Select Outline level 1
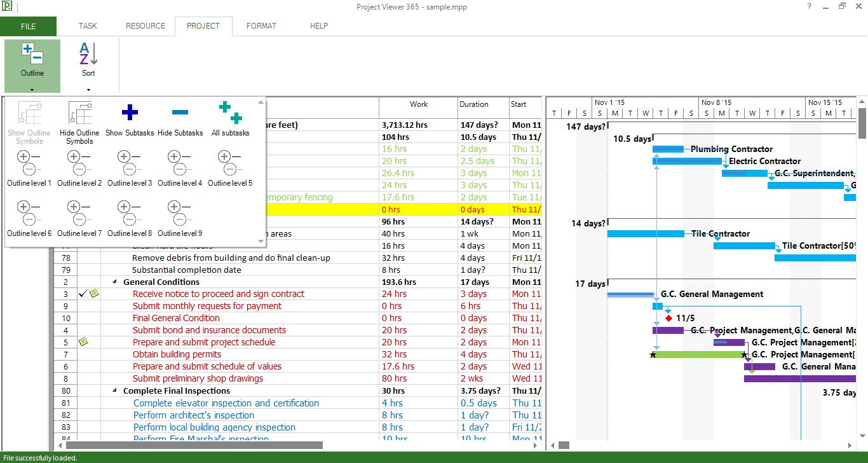Screen dimensions: 868x463 pyautogui.click(x=30, y=168)
